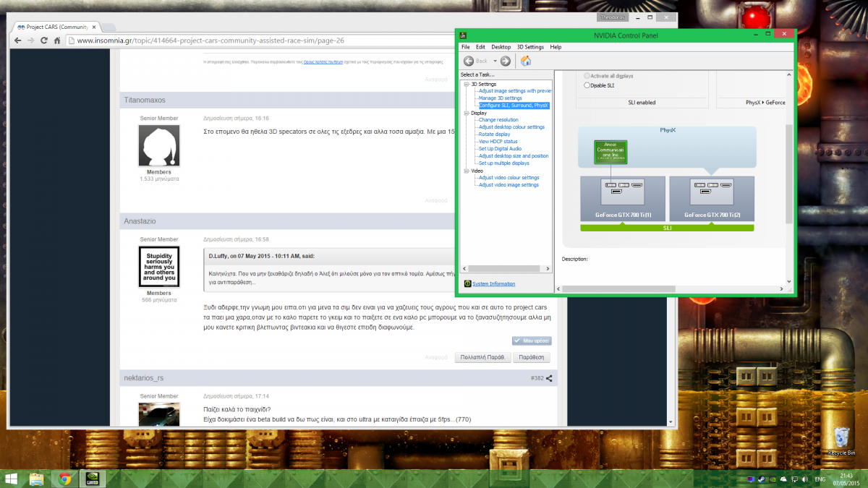Open nektarios_rs avatar image
This screenshot has height=488, width=868.
tap(159, 414)
